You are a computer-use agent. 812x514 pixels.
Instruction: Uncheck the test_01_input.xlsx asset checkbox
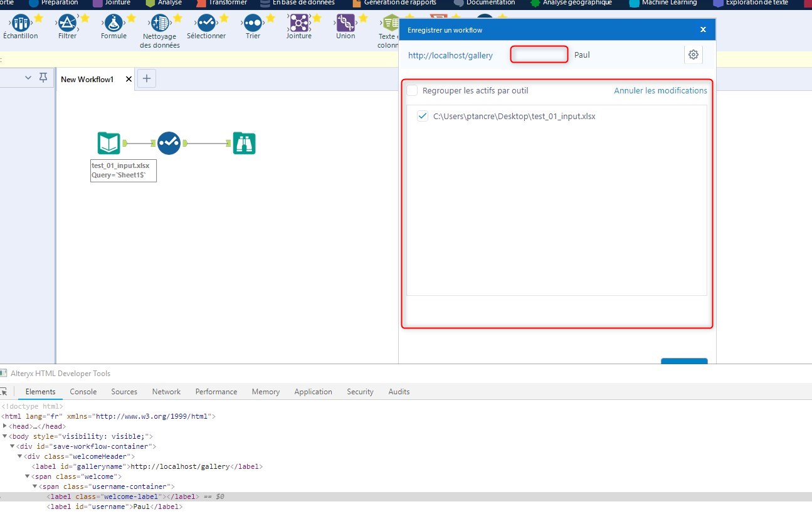coord(423,116)
